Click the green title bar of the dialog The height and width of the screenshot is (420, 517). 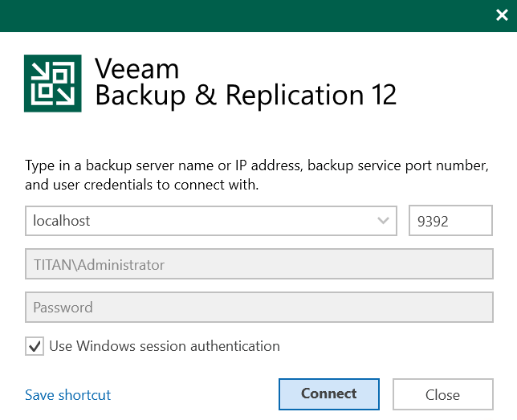247,16
